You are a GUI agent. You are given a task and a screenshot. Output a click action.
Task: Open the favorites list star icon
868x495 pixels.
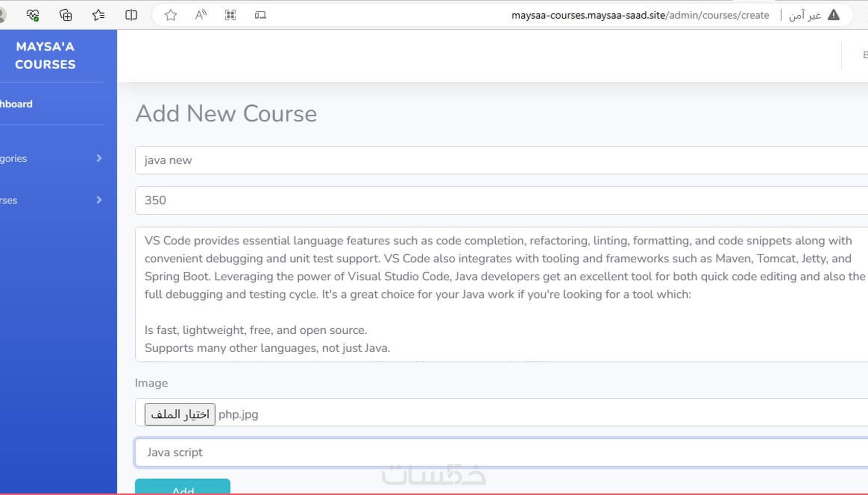(x=98, y=15)
